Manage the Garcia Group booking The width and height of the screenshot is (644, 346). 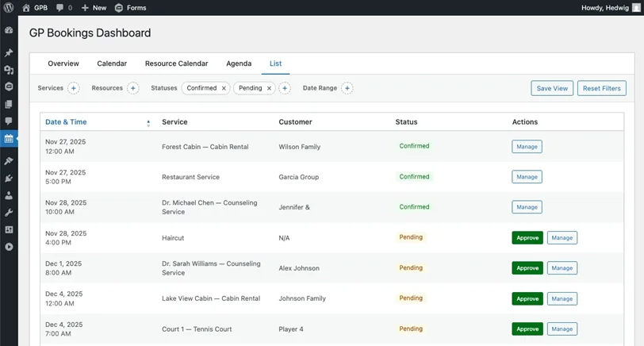527,177
